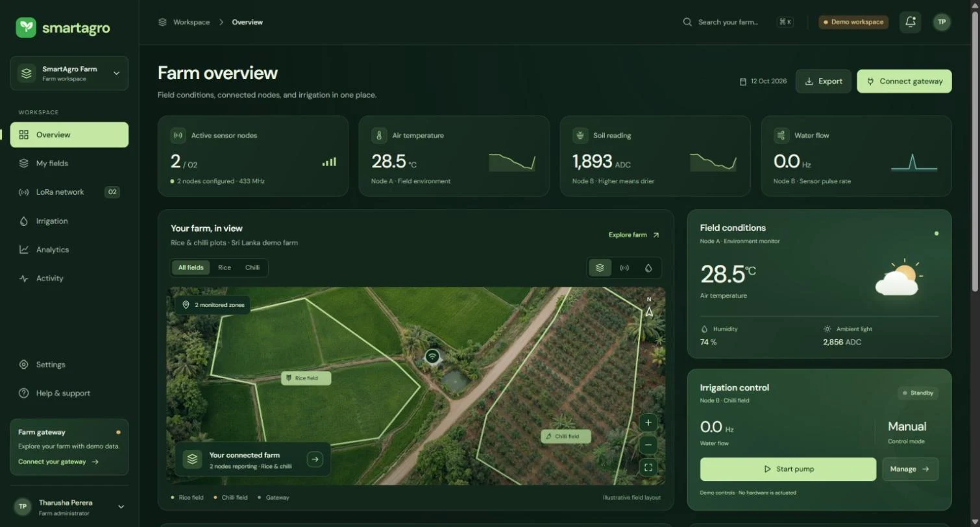Click the Water flow wind icon
The image size is (980, 527).
pyautogui.click(x=781, y=136)
